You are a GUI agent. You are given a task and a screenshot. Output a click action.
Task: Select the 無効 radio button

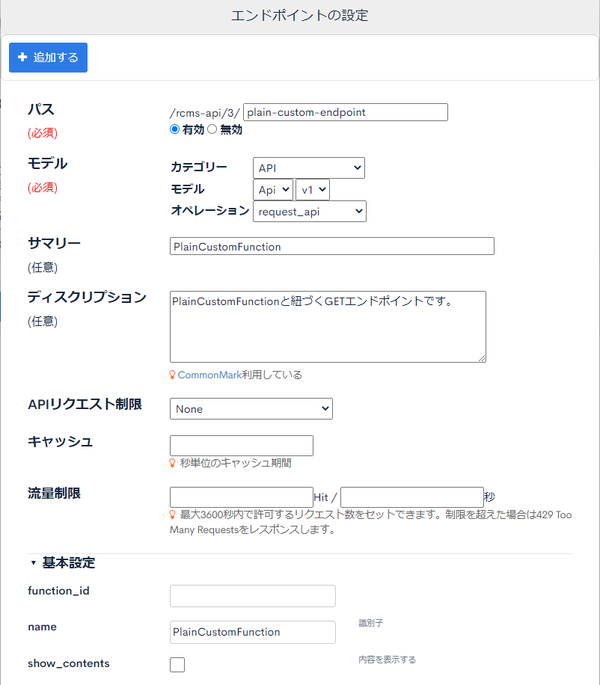[x=212, y=129]
